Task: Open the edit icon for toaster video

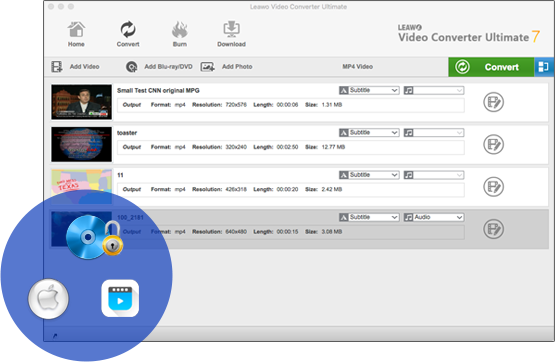Action: click(x=493, y=144)
